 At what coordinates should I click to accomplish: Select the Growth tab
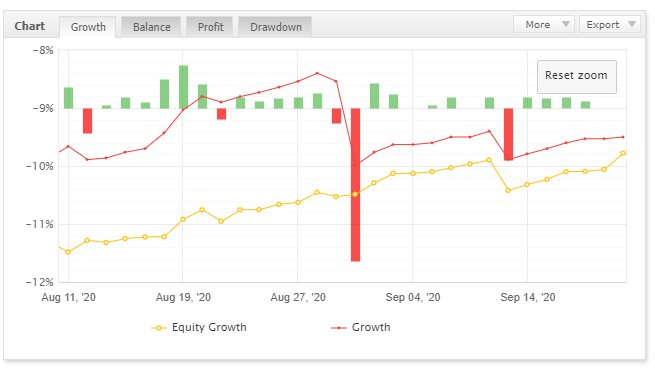88,27
